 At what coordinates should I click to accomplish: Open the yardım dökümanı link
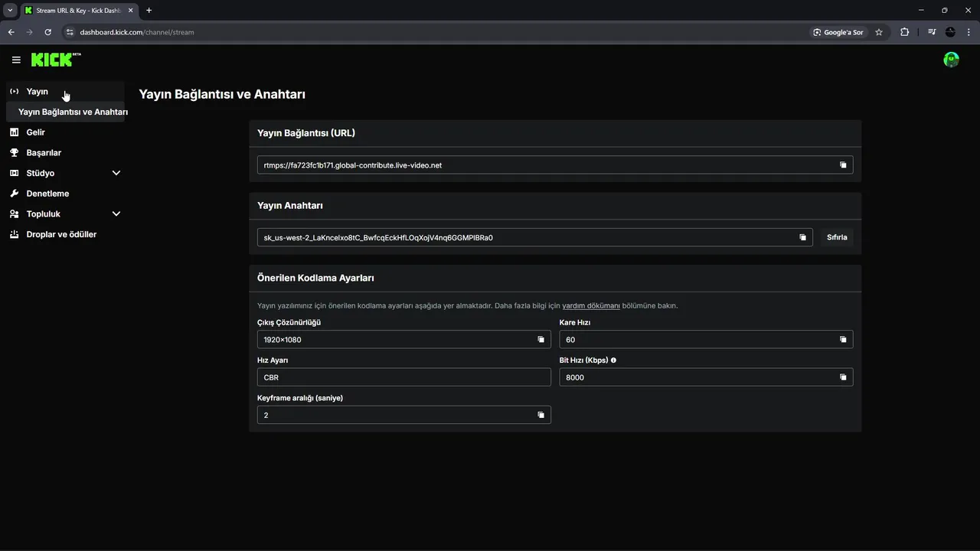click(x=591, y=306)
